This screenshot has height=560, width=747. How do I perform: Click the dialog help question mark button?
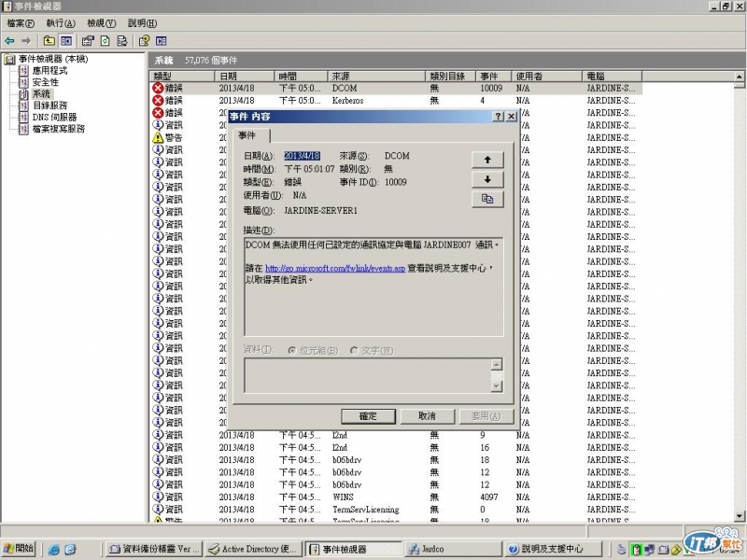pyautogui.click(x=498, y=116)
